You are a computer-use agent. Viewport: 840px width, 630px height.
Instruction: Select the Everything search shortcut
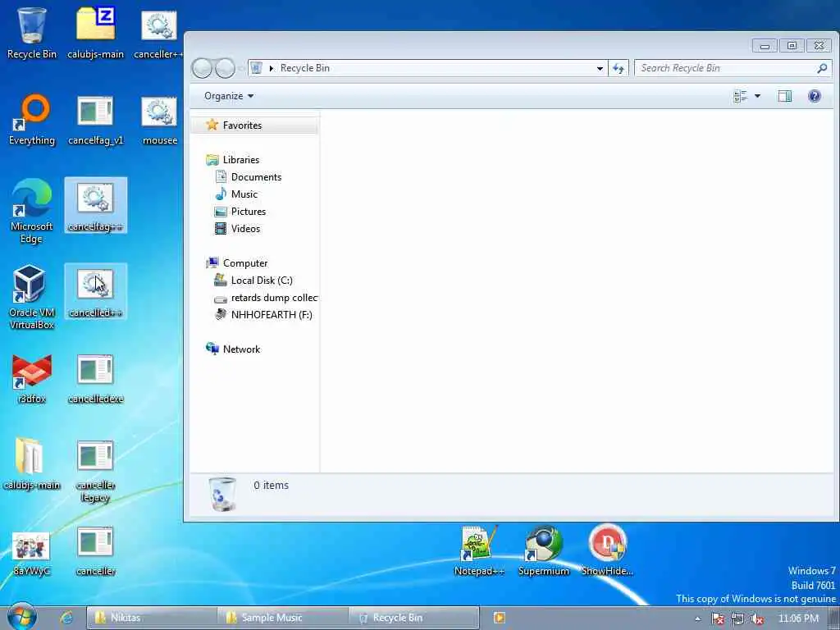tap(32, 120)
